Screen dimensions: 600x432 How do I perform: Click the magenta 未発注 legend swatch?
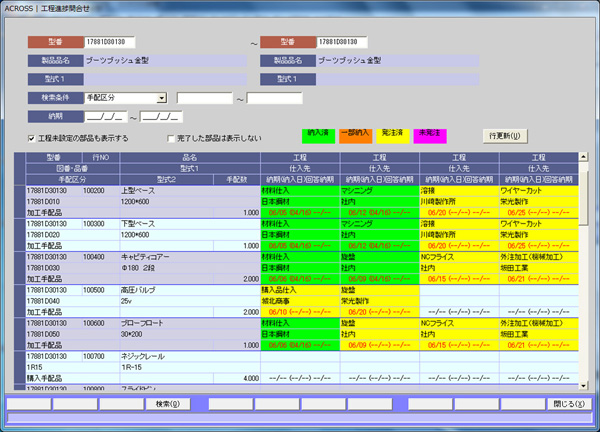[430, 136]
